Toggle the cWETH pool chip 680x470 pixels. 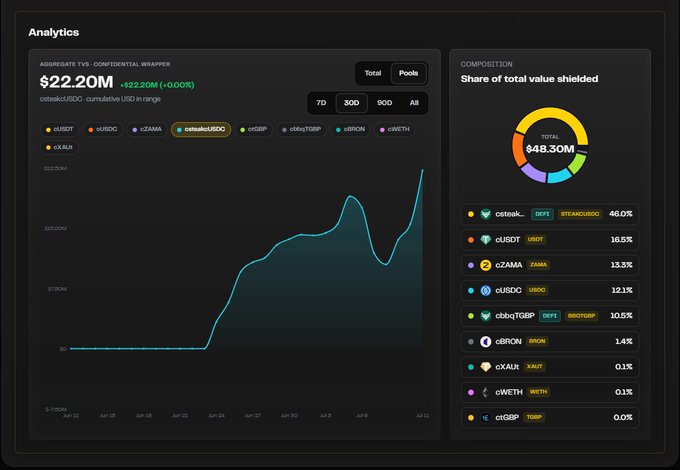[x=395, y=129]
